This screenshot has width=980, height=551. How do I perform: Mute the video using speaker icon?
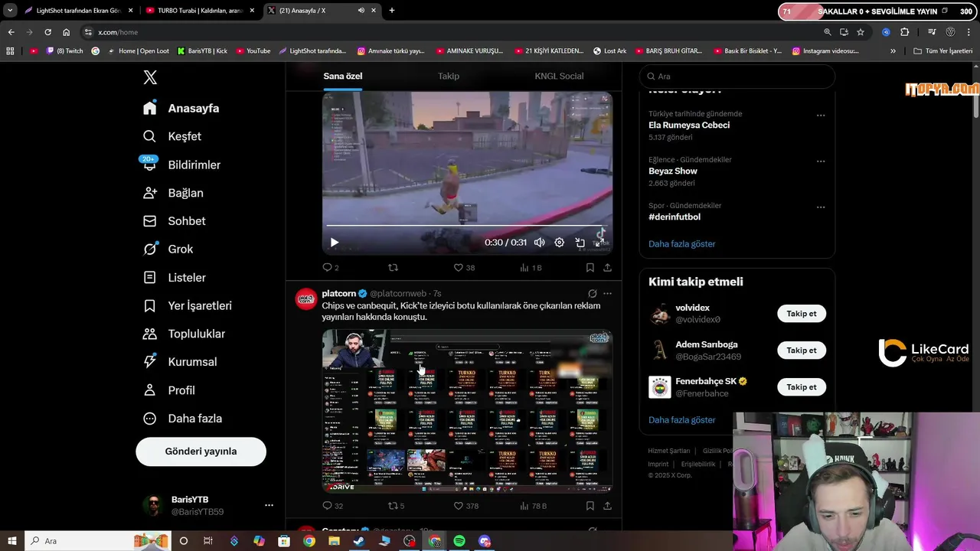pyautogui.click(x=539, y=243)
